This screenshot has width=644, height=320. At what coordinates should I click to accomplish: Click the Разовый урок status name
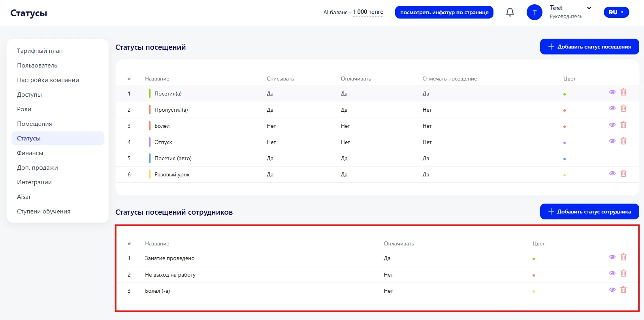[172, 174]
